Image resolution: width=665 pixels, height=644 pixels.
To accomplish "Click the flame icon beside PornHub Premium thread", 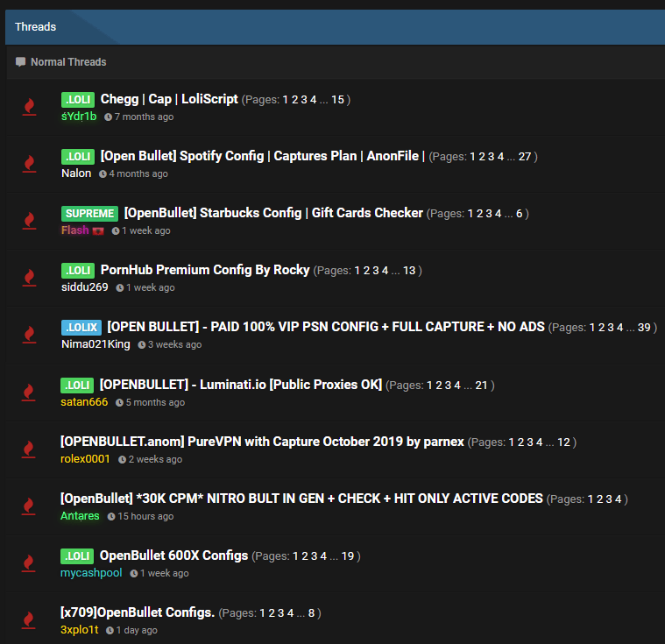I will pos(29,278).
